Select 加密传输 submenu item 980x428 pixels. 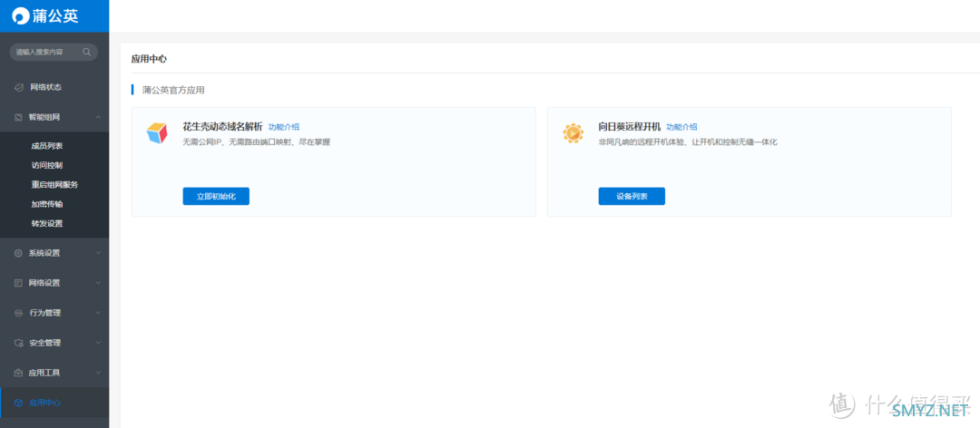click(47, 204)
